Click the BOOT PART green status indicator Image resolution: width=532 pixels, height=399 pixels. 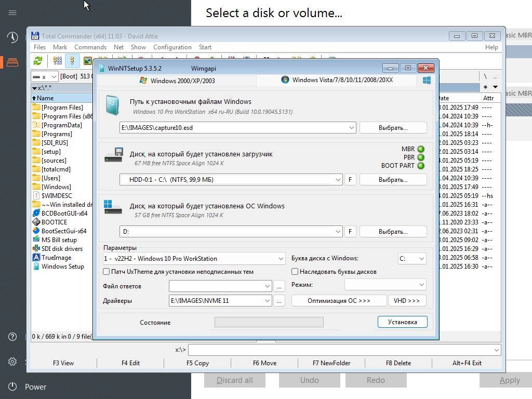click(421, 166)
